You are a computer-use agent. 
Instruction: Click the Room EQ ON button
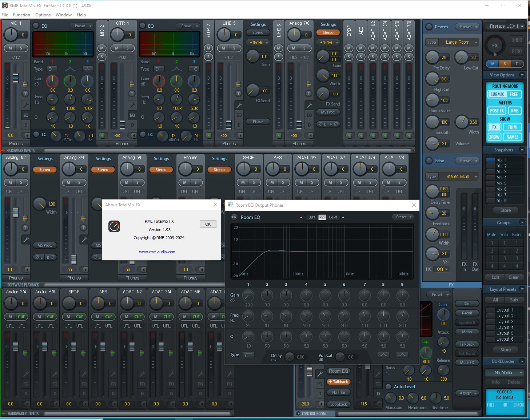click(x=234, y=217)
